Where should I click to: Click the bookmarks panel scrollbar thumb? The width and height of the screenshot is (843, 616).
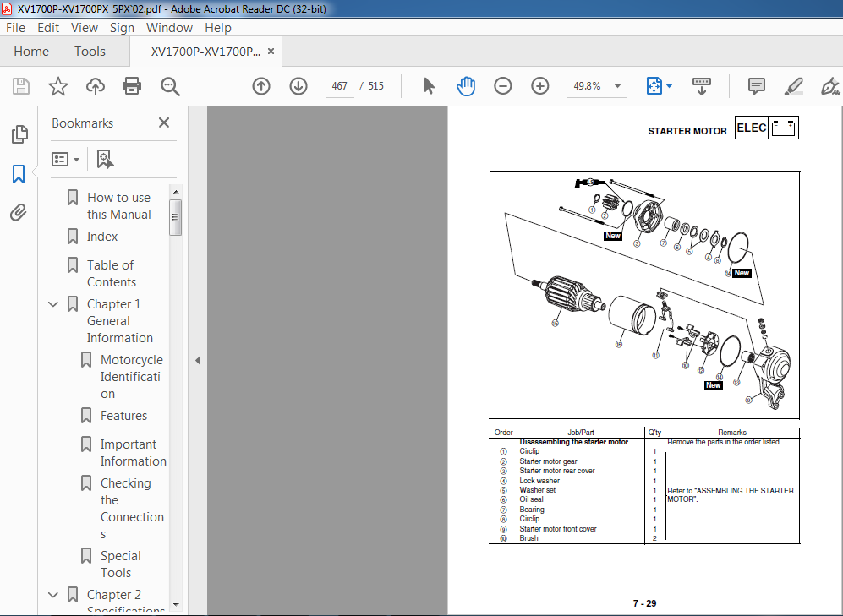point(175,217)
